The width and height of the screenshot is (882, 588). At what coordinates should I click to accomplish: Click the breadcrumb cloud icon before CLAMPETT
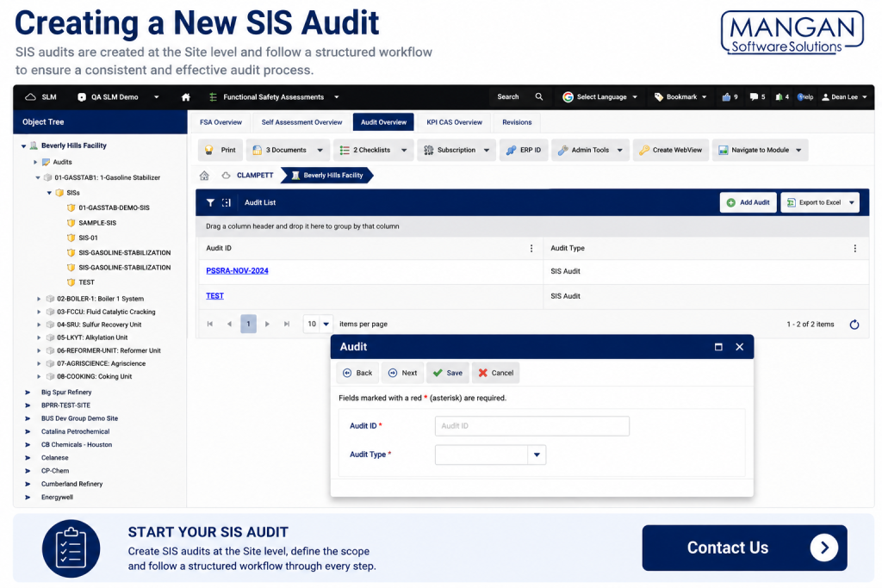point(226,176)
